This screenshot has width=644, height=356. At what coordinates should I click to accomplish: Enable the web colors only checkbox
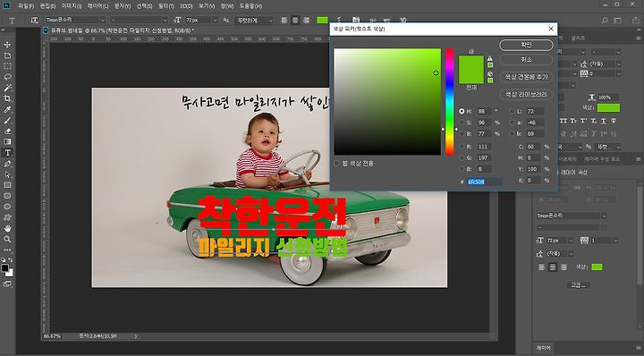coord(337,164)
